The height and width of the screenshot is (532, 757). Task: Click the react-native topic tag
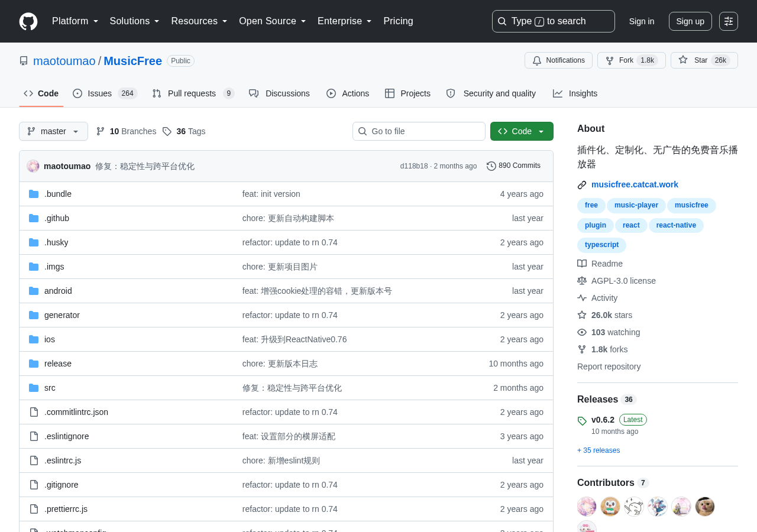point(676,225)
